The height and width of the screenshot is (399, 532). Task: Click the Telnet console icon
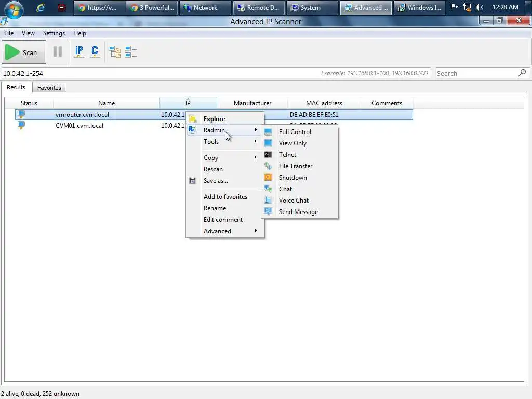(268, 154)
